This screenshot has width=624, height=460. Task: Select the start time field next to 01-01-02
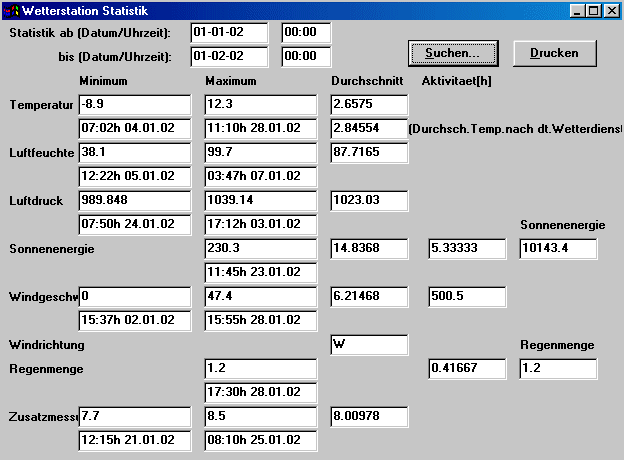[x=306, y=33]
